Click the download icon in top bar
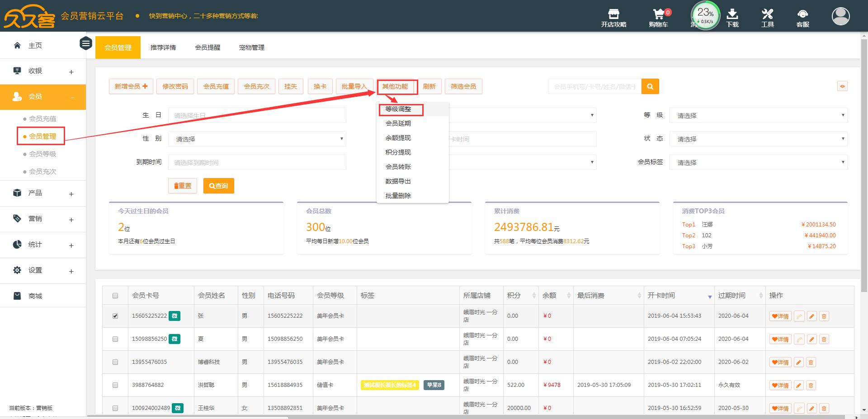This screenshot has height=419, width=868. click(732, 15)
